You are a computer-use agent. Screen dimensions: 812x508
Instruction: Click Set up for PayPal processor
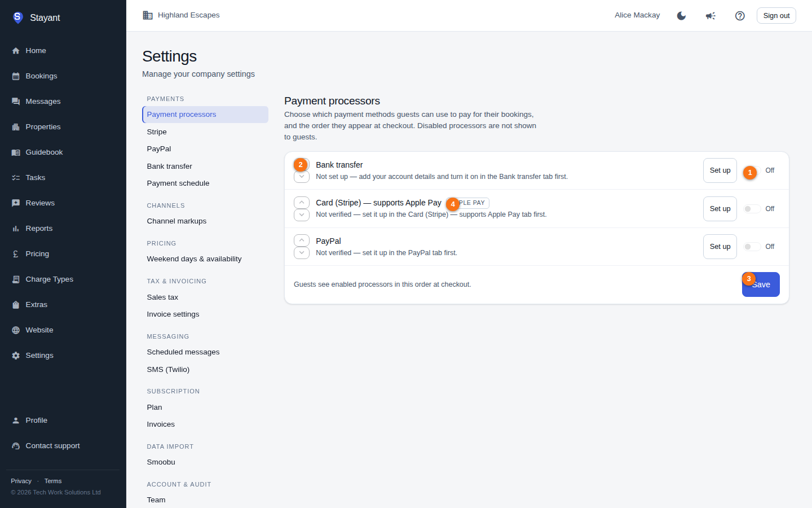[x=720, y=247]
